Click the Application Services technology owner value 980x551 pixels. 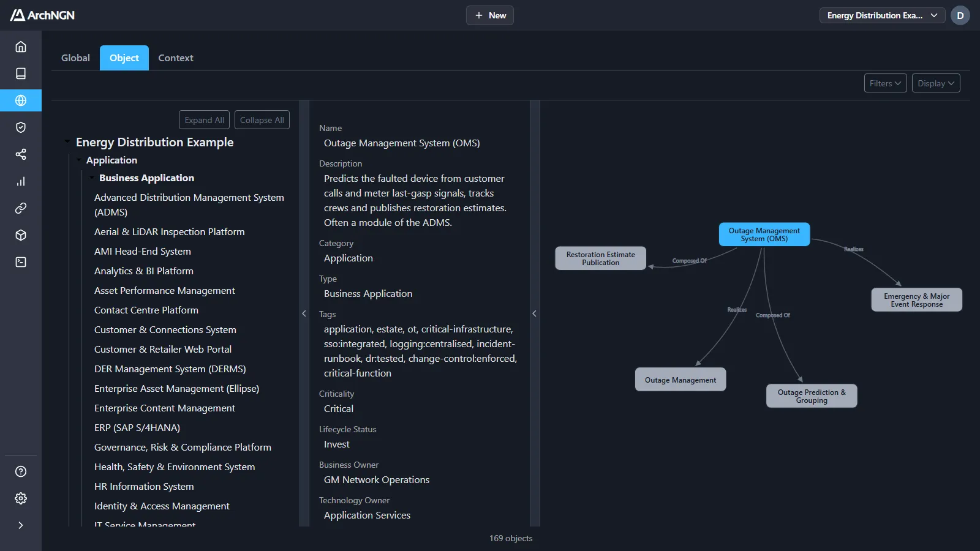click(367, 515)
